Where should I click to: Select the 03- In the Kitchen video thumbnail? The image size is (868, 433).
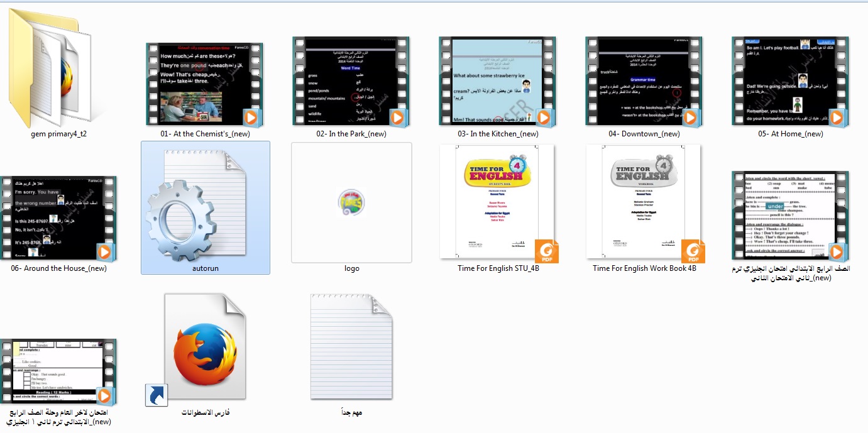pos(498,81)
